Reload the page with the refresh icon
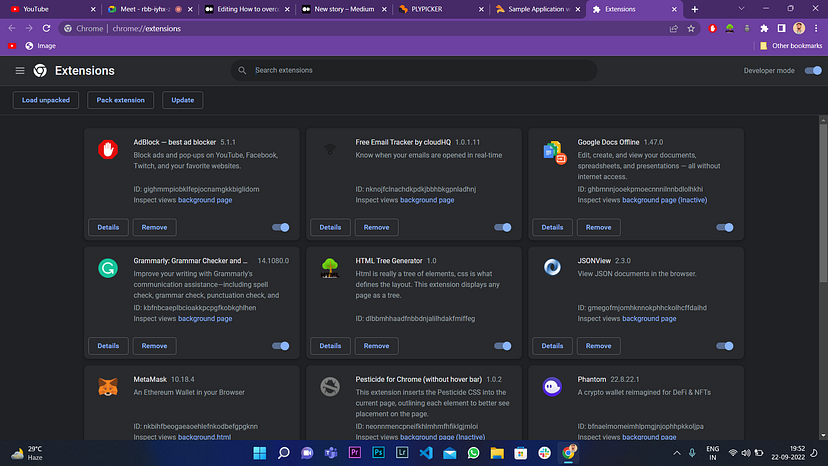Viewport: 828px width, 466px height. [46, 29]
